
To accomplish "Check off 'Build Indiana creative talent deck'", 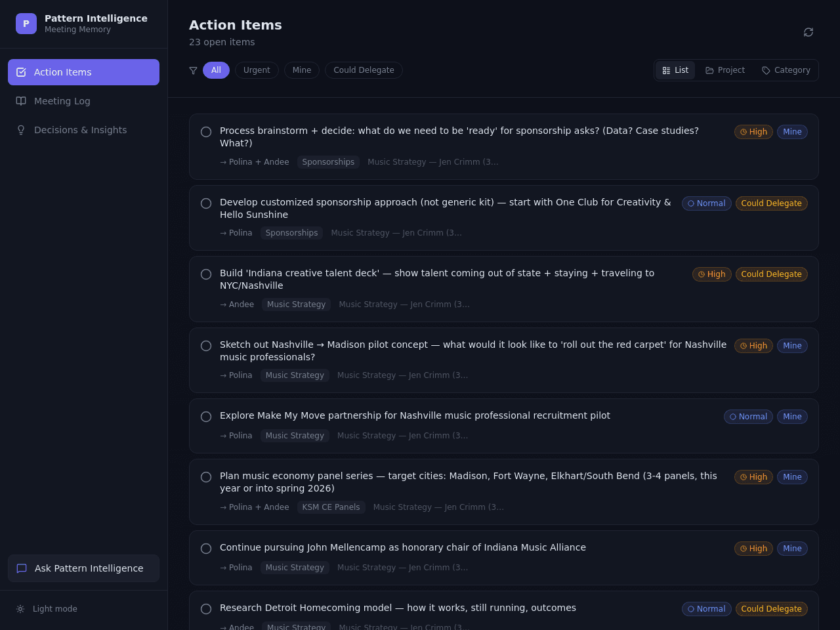I will [206, 274].
